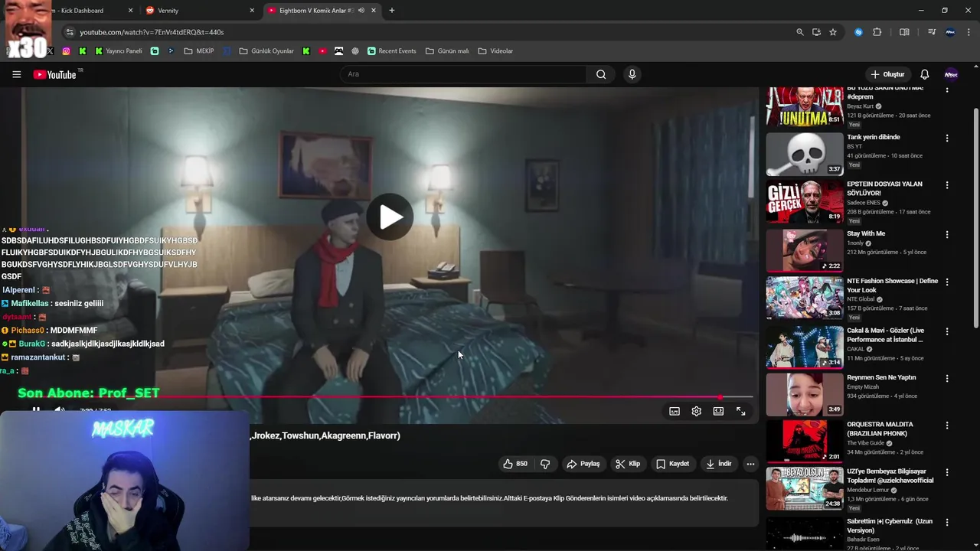This screenshot has height=551, width=980.
Task: Create a clip with Klip button
Action: [629, 464]
